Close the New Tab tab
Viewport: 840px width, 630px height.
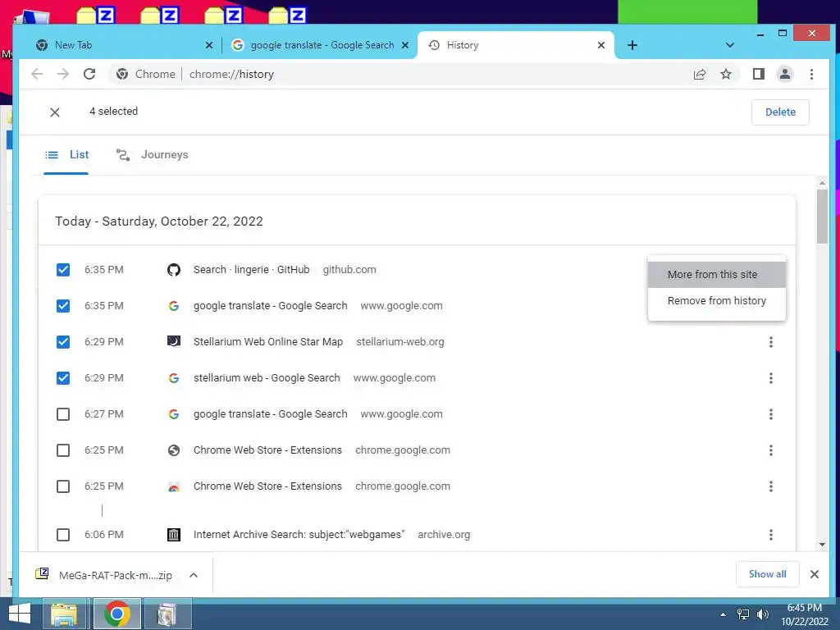(x=209, y=45)
